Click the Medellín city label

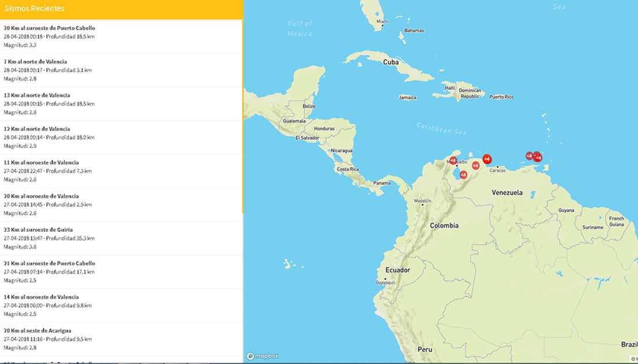tap(422, 201)
